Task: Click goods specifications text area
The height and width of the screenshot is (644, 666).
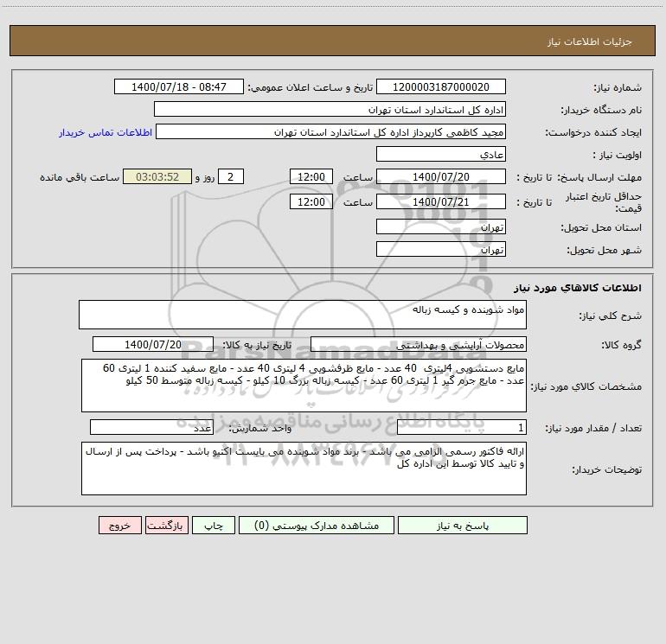Action: click(304, 386)
